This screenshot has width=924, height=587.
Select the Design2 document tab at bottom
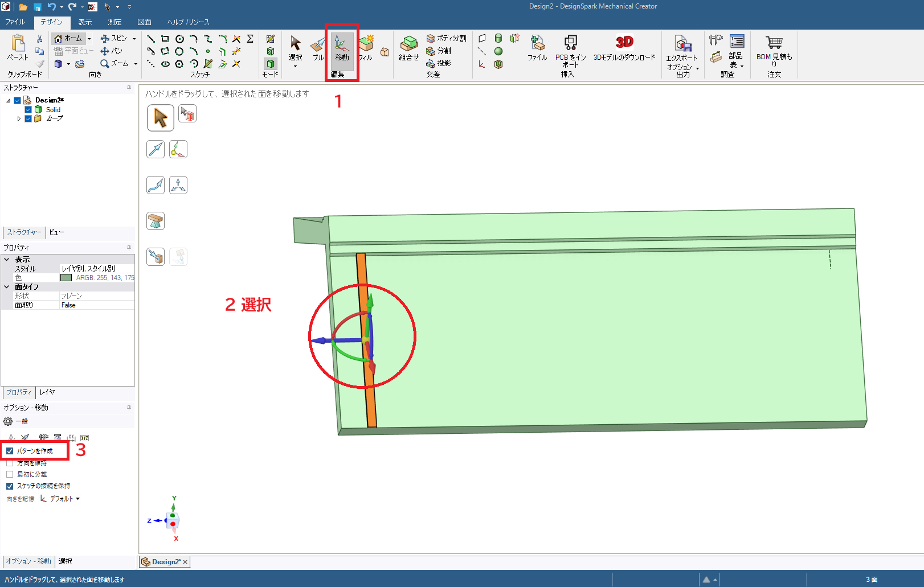click(162, 562)
